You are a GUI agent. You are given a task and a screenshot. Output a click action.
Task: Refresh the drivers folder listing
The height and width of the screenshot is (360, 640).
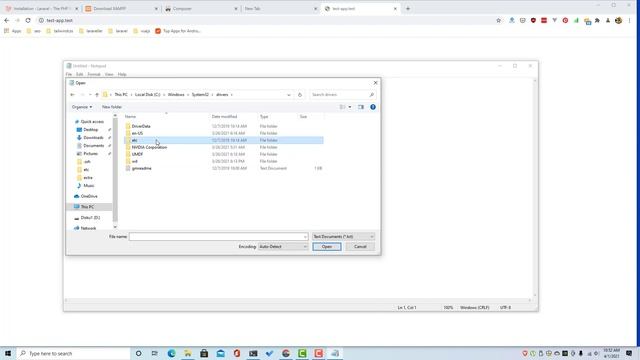coord(300,95)
